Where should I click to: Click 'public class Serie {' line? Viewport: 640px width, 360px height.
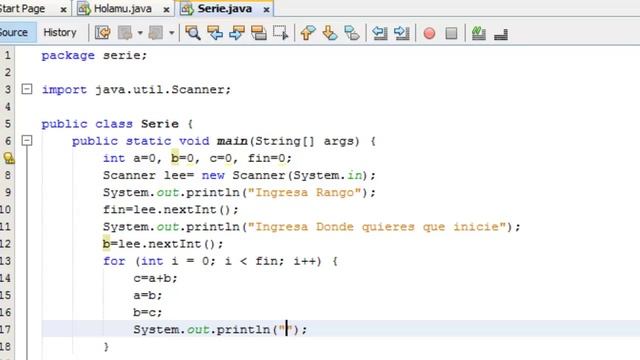[x=117, y=124]
